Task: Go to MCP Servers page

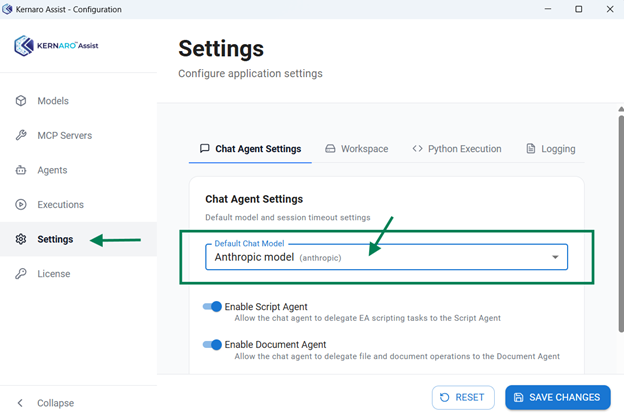Action: coord(78,135)
